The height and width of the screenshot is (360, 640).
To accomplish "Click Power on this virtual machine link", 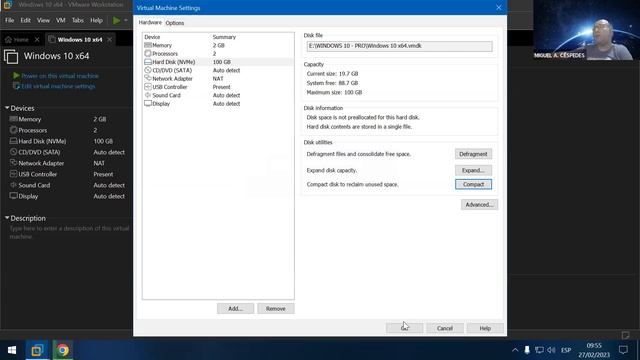I will tap(60, 76).
